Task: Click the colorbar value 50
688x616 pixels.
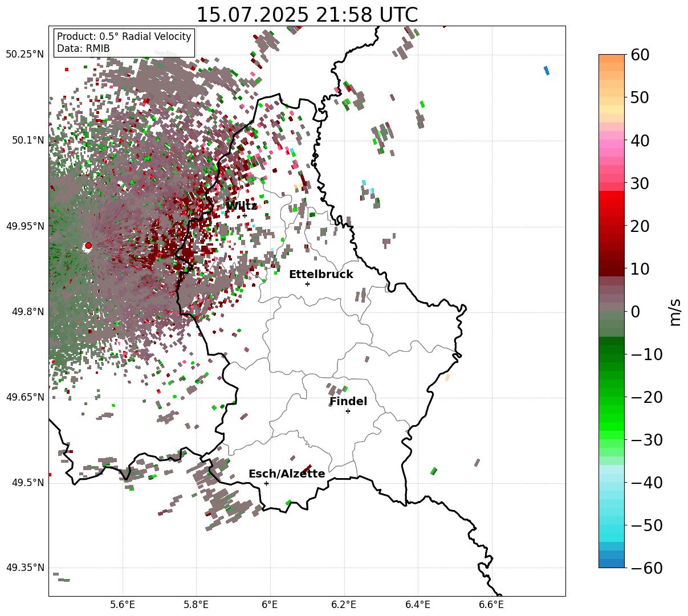Action: [639, 98]
